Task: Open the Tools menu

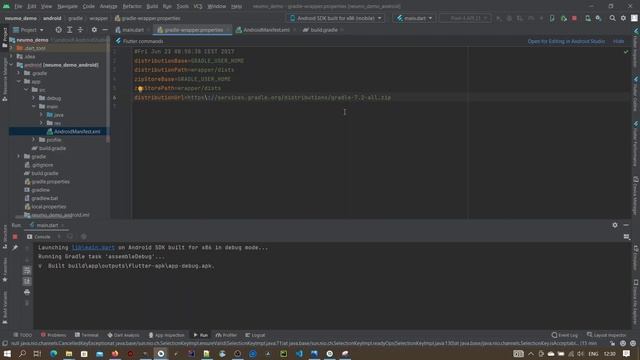Action: [182, 7]
